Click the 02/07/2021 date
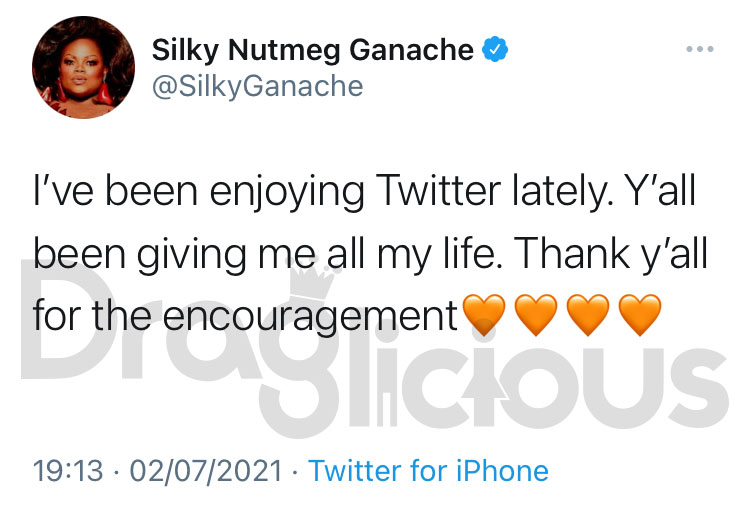The width and height of the screenshot is (750, 508). [206, 471]
